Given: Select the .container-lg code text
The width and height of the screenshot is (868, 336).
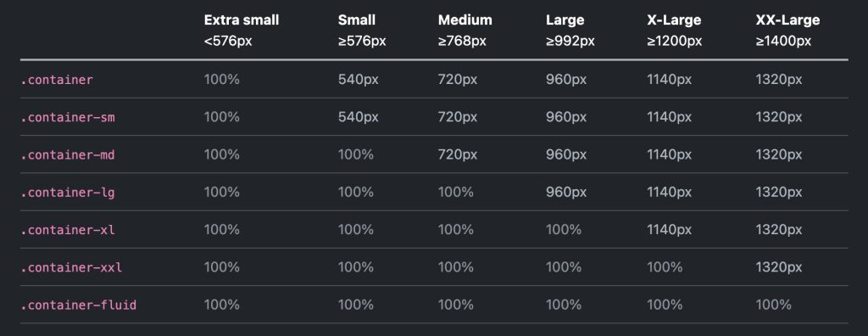Looking at the screenshot, I should (x=68, y=193).
